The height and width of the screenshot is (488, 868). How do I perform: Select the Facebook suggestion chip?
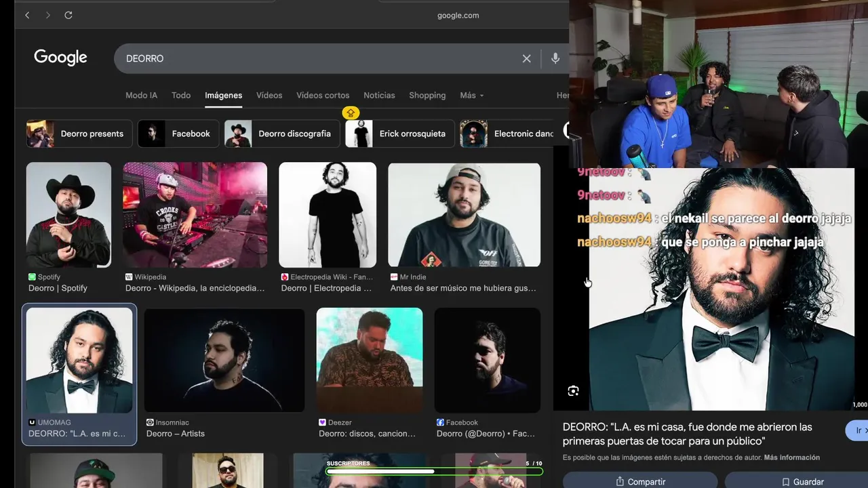tap(178, 134)
